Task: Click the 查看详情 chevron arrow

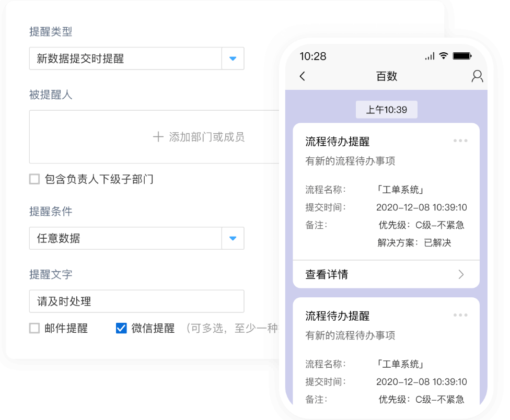Action: (461, 275)
